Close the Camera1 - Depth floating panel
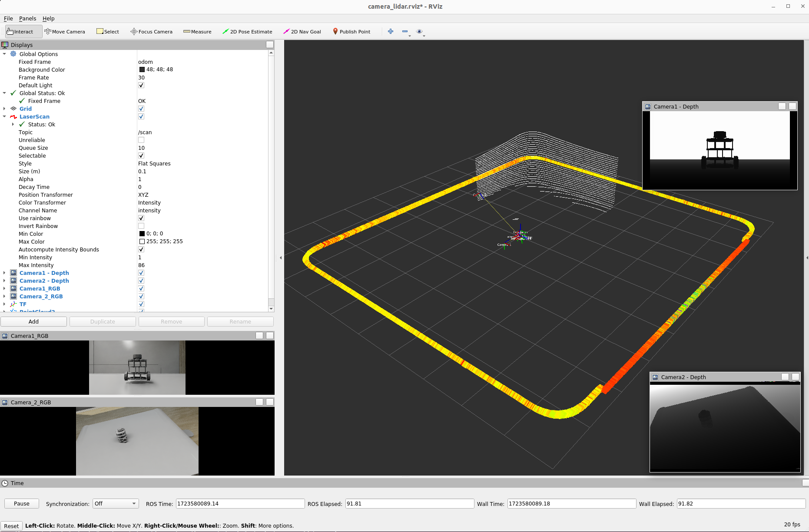The height and width of the screenshot is (532, 809). [x=792, y=106]
